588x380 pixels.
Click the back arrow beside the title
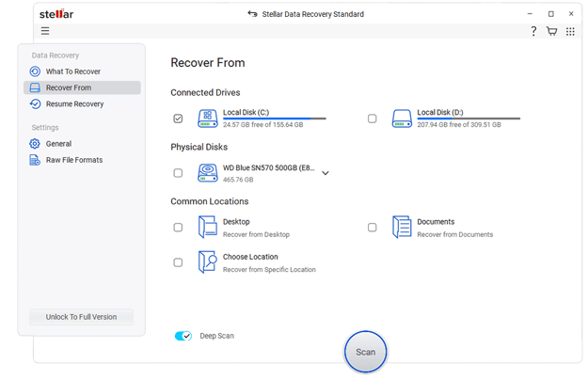252,14
